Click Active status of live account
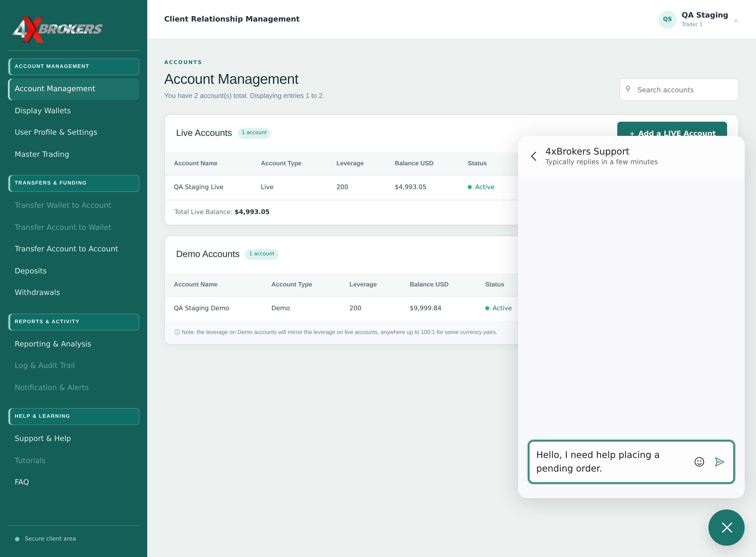Image resolution: width=756 pixels, height=557 pixels. 481,187
